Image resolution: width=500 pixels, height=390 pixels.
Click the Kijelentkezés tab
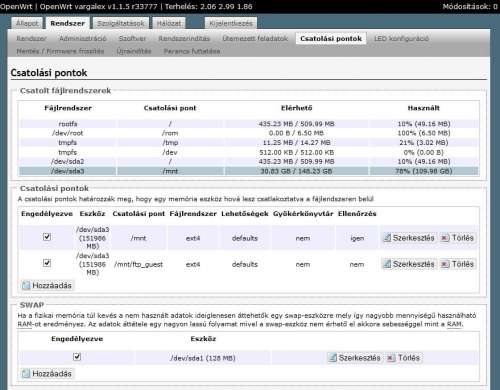tap(231, 23)
